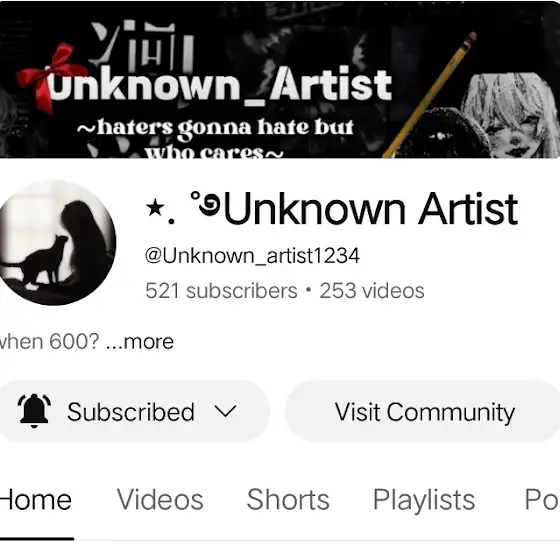Expand the Subscribed dropdown chevron
The height and width of the screenshot is (560, 560).
pyautogui.click(x=225, y=411)
